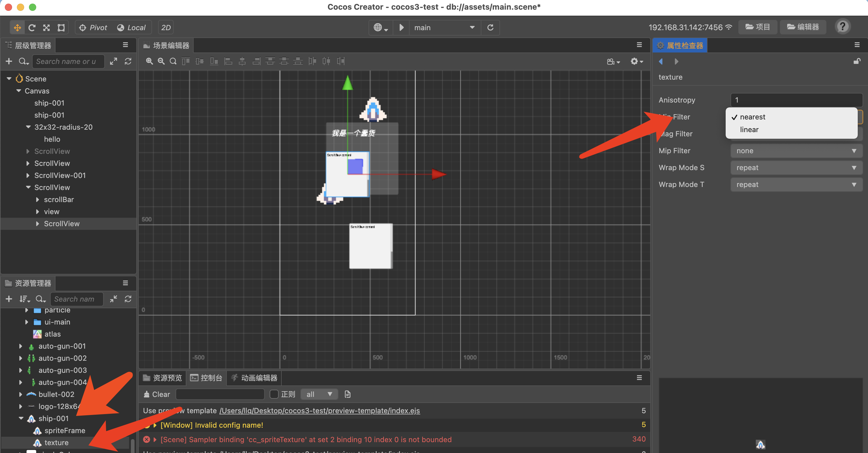Open the preview template index.ejs link
The height and width of the screenshot is (453, 868).
(319, 410)
